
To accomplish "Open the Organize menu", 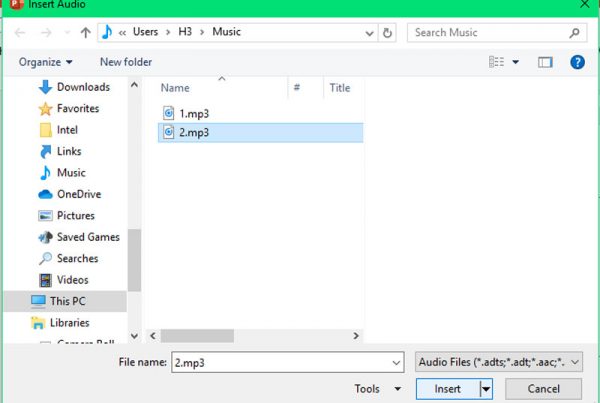I will point(45,62).
